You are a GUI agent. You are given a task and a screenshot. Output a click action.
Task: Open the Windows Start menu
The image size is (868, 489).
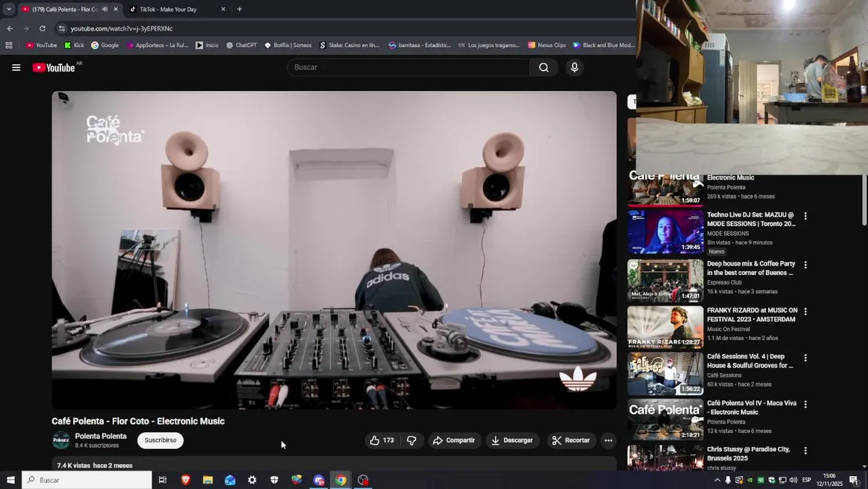click(10, 480)
